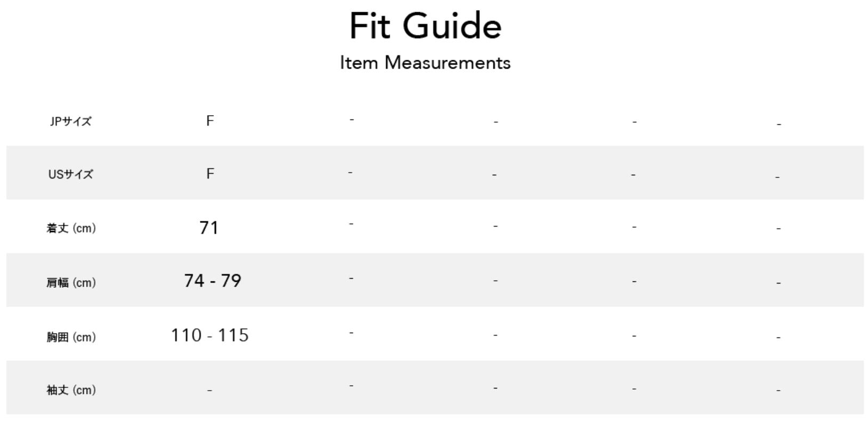The width and height of the screenshot is (868, 421).
Task: Select the Item Measurements subtitle
Action: pyautogui.click(x=425, y=63)
